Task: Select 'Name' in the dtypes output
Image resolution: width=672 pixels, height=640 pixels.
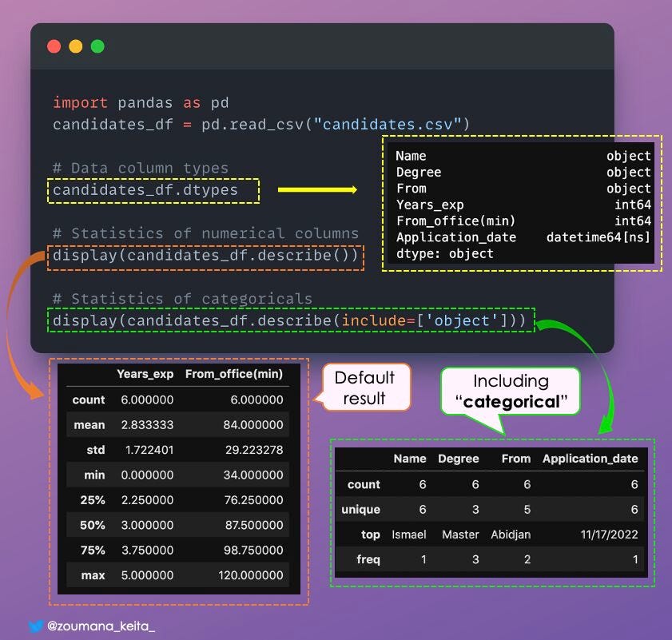Action: 411,156
